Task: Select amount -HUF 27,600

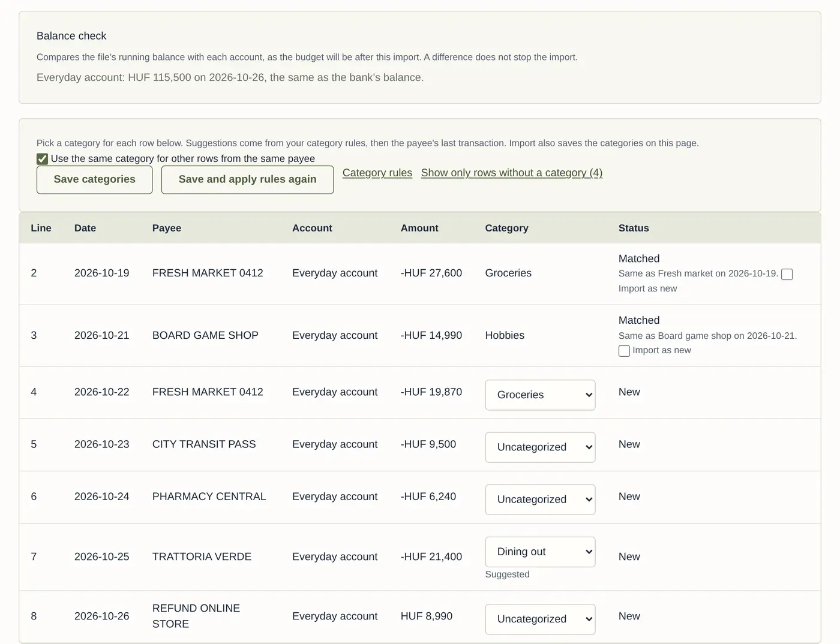Action: [431, 273]
